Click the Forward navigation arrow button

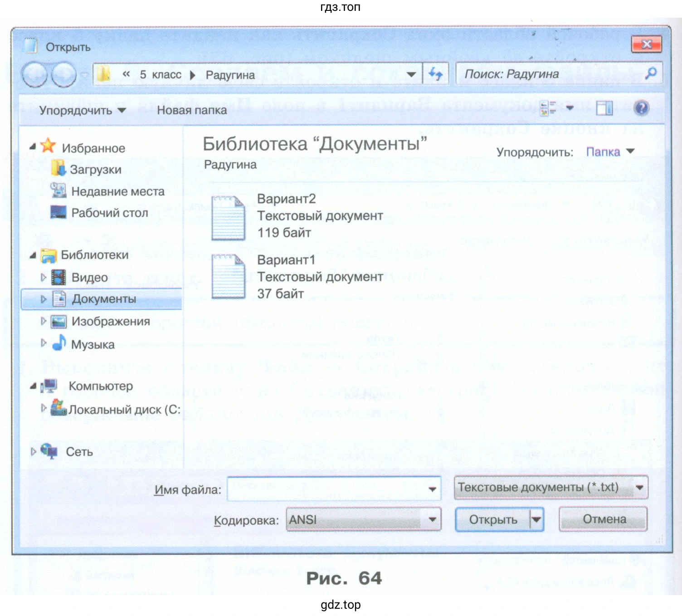(x=63, y=74)
